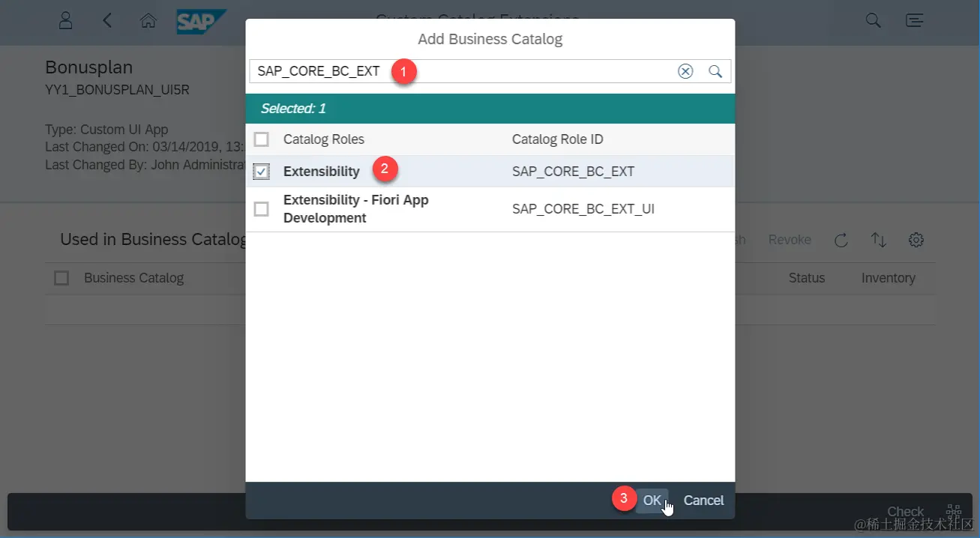Click the Inventory column header
Viewport: 980px width, 538px height.
click(x=889, y=278)
